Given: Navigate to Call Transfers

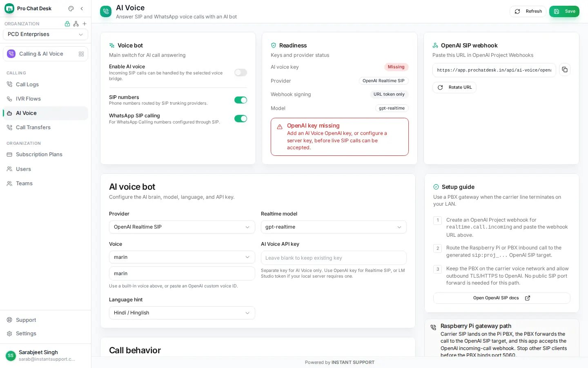Looking at the screenshot, I should [x=45, y=128].
